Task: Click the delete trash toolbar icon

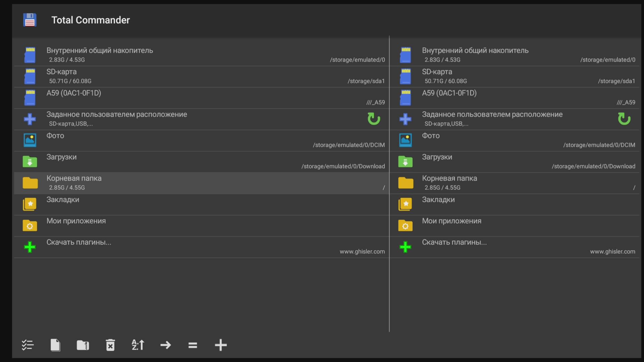Action: coord(110,345)
